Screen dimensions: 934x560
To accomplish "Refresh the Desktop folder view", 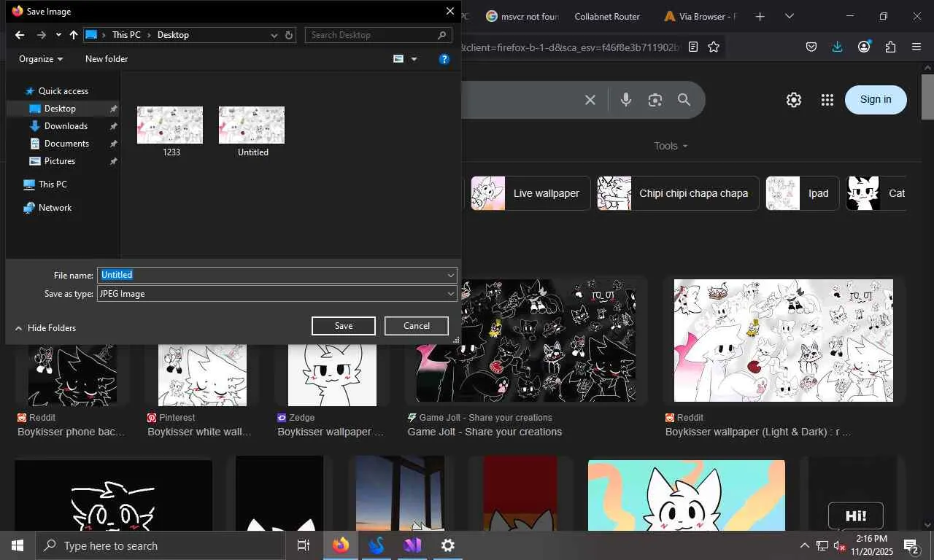I will pyautogui.click(x=289, y=35).
